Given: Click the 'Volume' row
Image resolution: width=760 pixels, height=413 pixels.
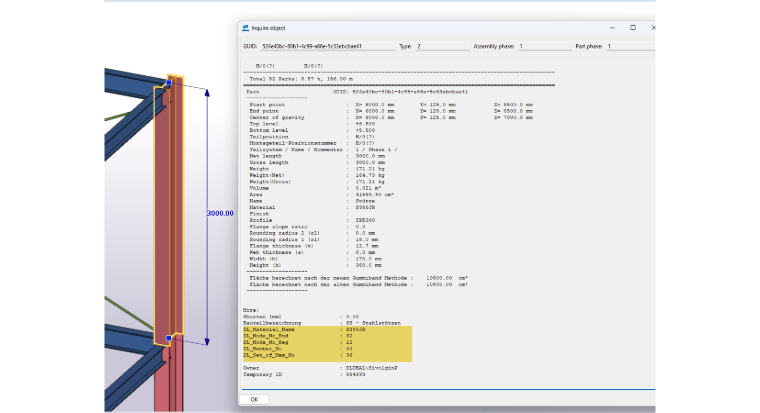Looking at the screenshot, I should tap(315, 188).
